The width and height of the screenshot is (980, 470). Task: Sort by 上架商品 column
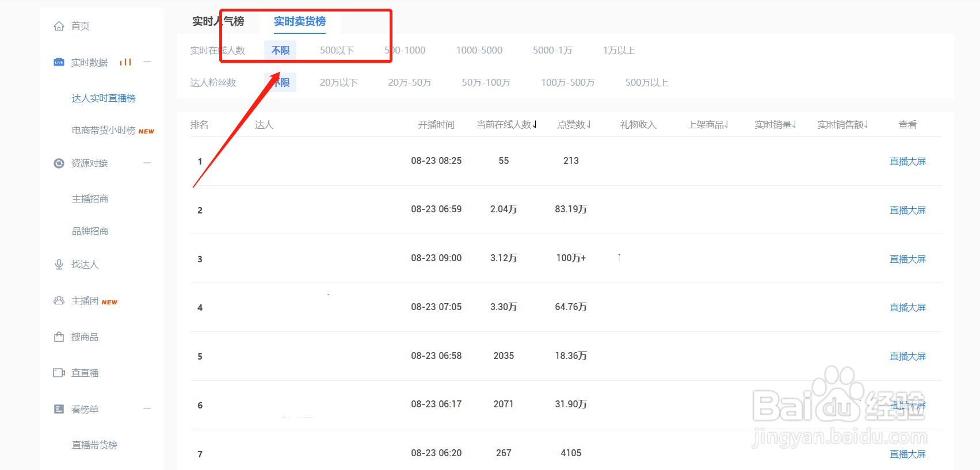coord(708,125)
